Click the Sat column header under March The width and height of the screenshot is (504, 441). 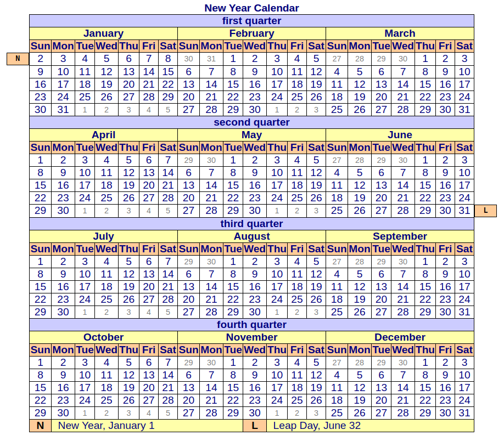coord(464,46)
